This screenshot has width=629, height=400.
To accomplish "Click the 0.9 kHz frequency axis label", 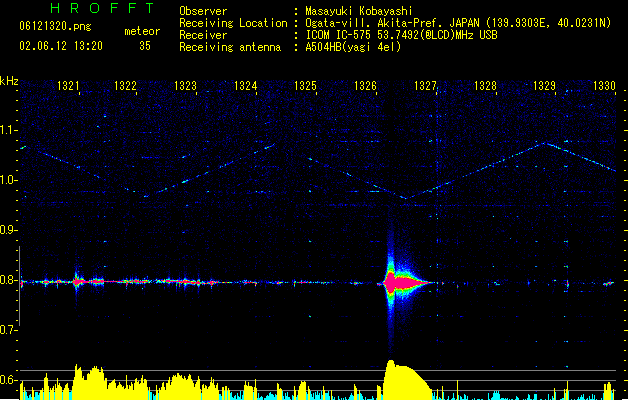I will coord(8,230).
